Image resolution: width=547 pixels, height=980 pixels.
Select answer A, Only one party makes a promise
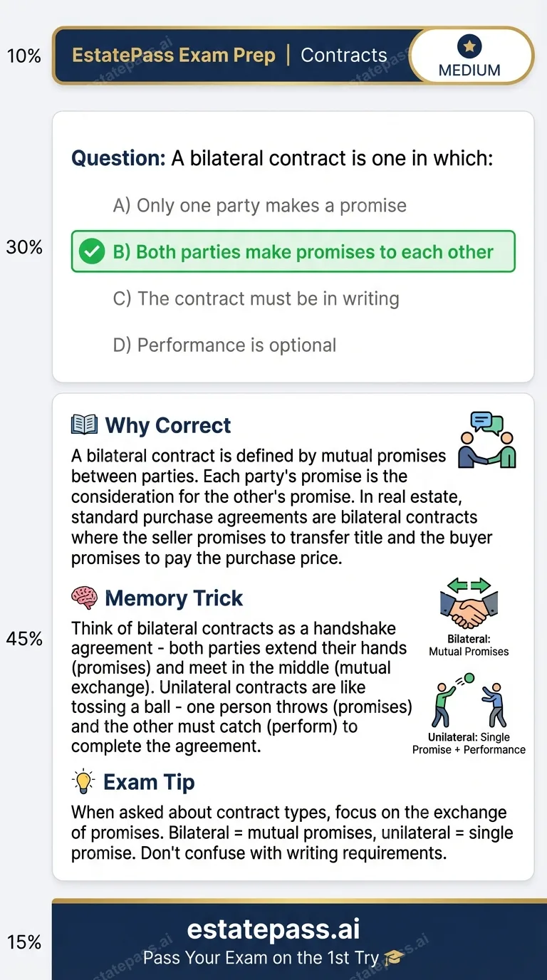[x=261, y=204]
